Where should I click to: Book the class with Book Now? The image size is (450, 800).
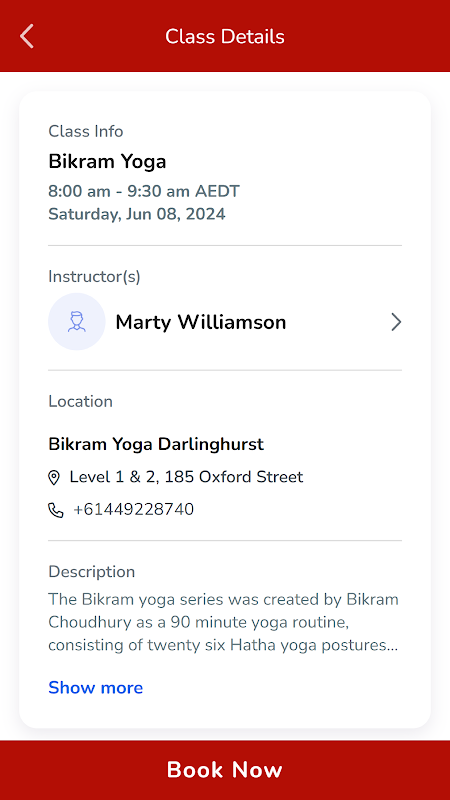point(225,770)
